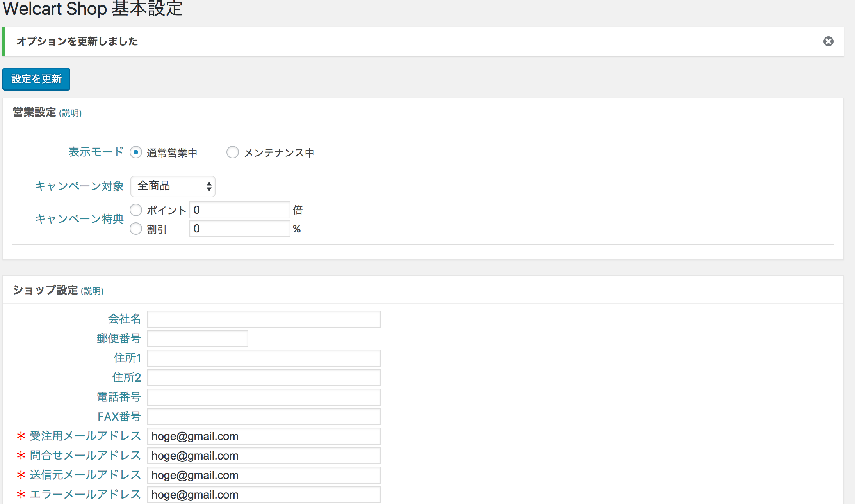Click the 電話番号 label
The height and width of the screenshot is (504, 855).
[119, 397]
